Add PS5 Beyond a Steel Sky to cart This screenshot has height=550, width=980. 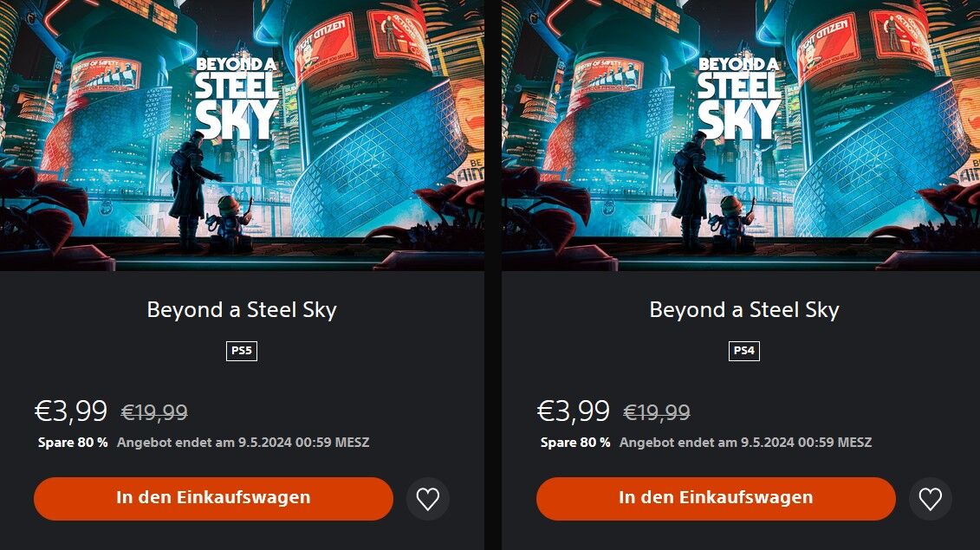point(213,498)
